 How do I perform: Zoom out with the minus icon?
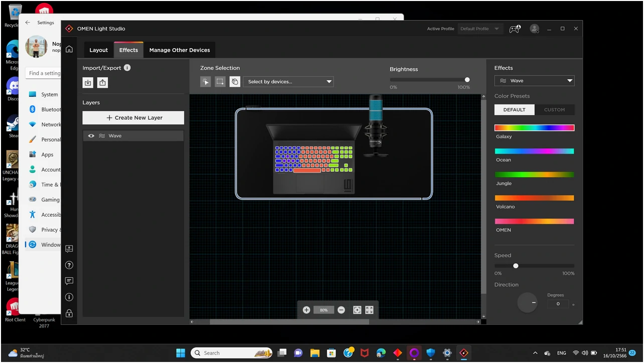[x=341, y=310]
